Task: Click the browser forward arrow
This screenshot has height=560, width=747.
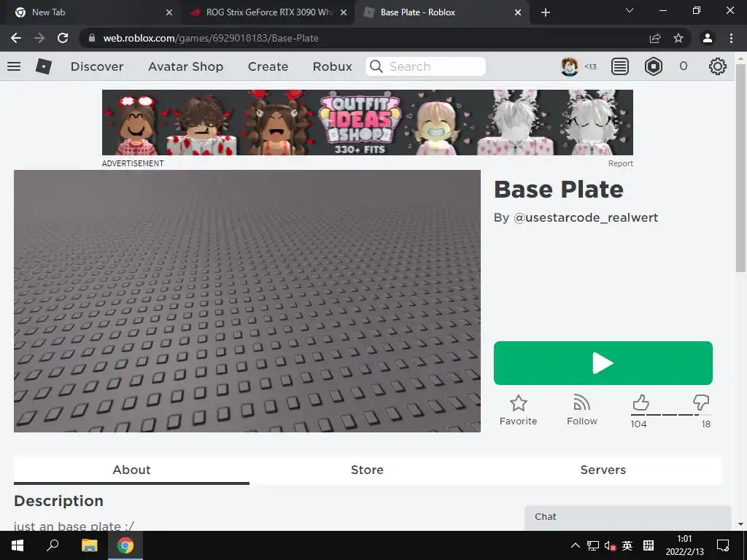Action: [x=39, y=38]
